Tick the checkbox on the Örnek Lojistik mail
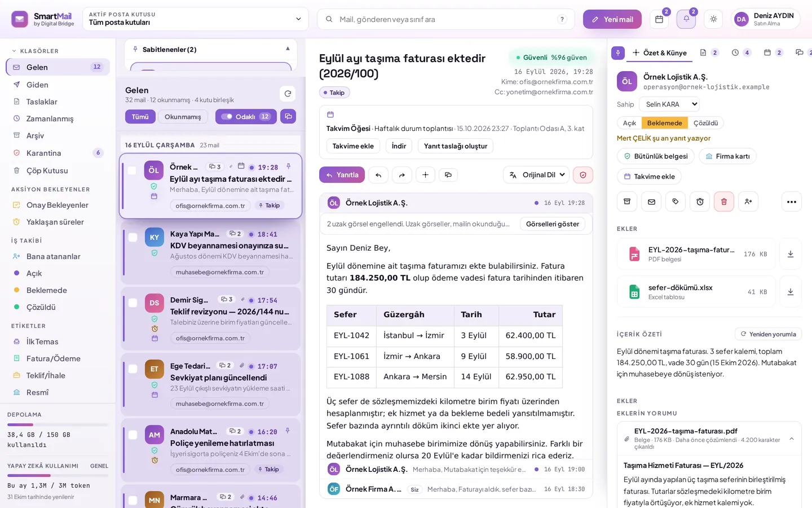The image size is (812, 508). coord(132,170)
